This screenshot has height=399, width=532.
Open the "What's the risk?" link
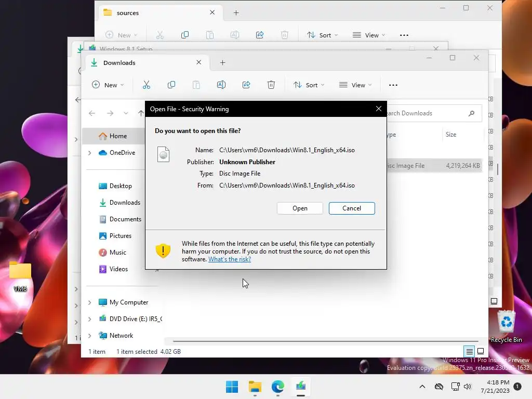pyautogui.click(x=230, y=259)
